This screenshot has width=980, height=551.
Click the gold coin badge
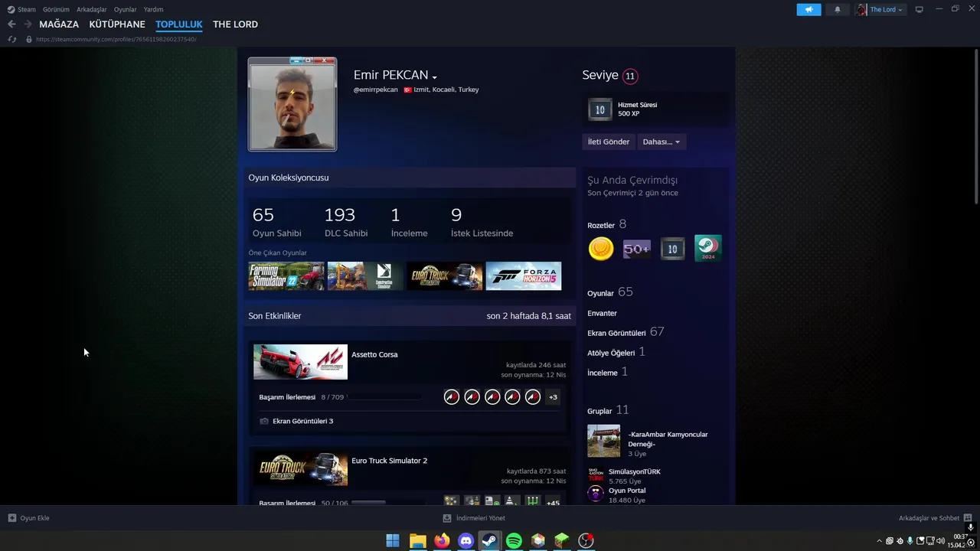coord(601,249)
